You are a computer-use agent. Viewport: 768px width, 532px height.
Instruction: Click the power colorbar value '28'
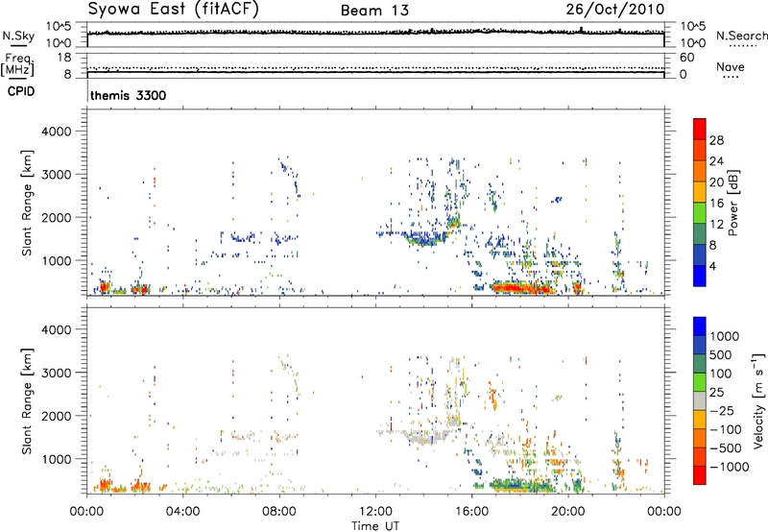[716, 140]
